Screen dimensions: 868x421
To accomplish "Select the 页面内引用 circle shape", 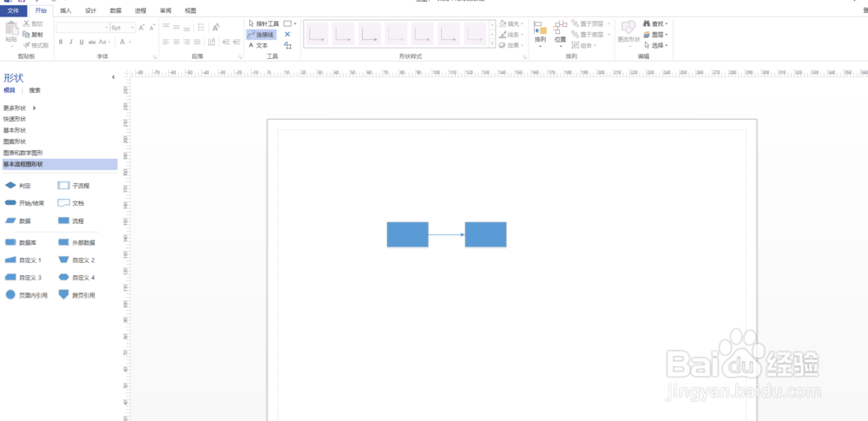I will pos(26,295).
